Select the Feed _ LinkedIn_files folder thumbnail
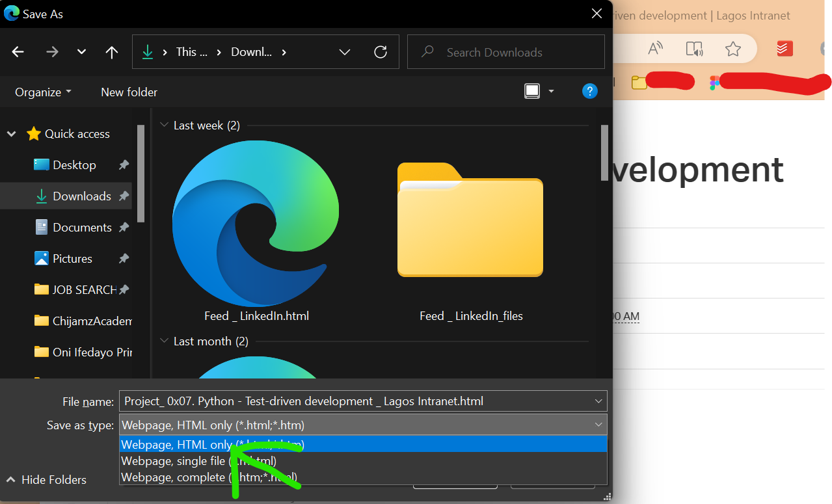Viewport: 832px width, 504px height. (x=470, y=220)
